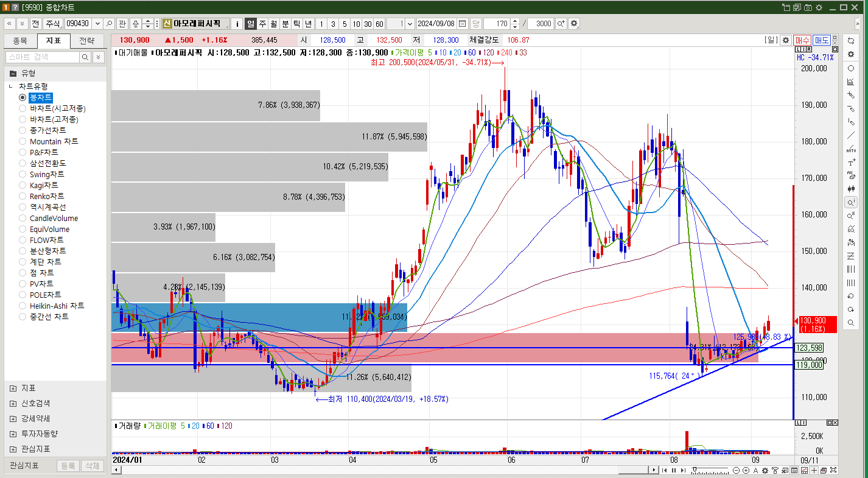Select the diagonal line drawing tool
This screenshot has width=868, height=478.
coord(851,135)
